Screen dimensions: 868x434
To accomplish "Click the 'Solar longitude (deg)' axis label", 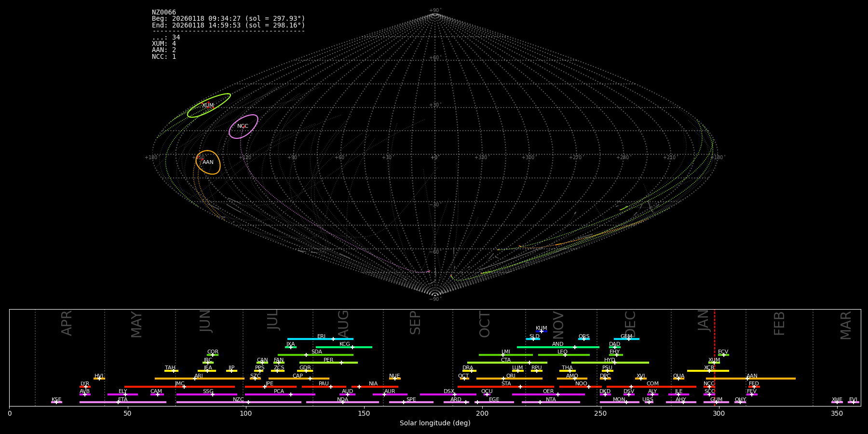I will tap(435, 423).
